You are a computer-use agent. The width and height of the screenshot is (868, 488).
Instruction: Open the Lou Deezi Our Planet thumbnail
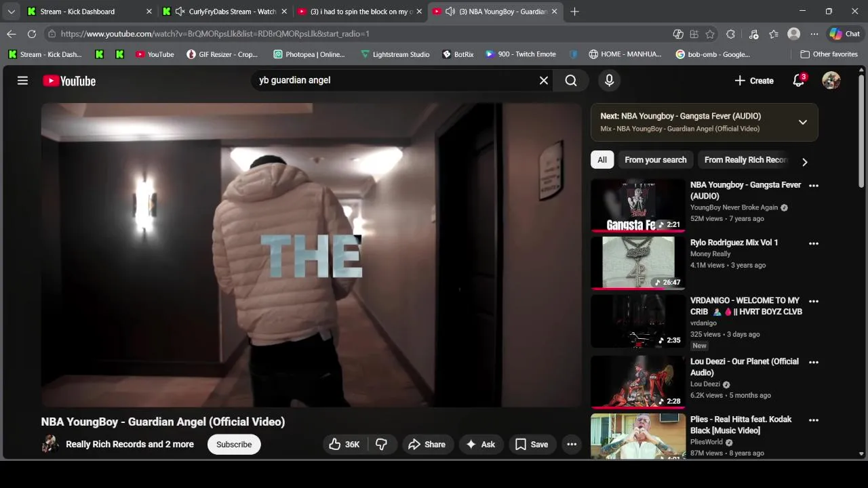638,382
